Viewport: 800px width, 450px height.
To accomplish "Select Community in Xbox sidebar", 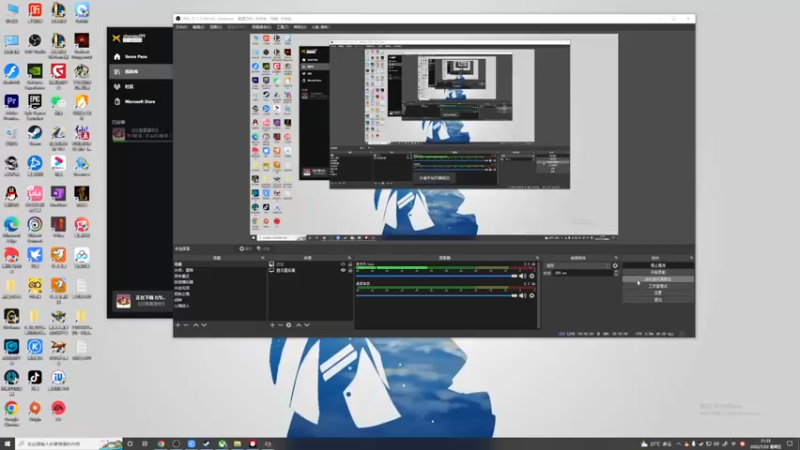I will click(140, 87).
